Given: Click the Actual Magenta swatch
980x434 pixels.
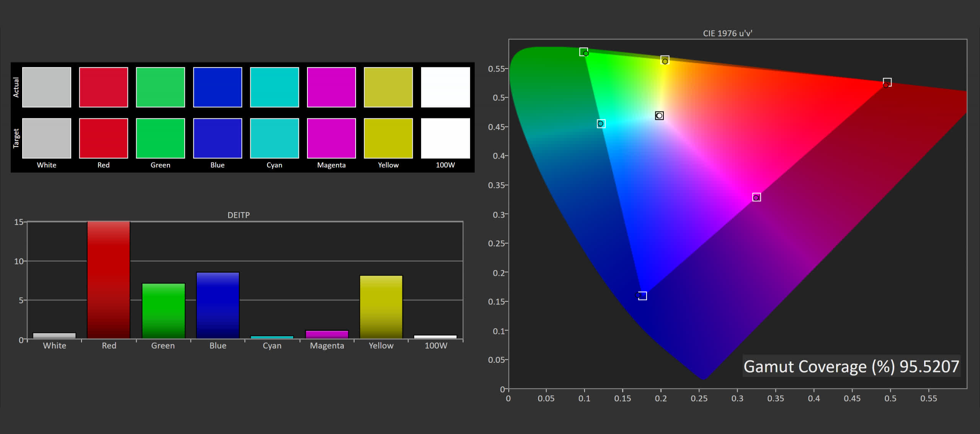Looking at the screenshot, I should (x=331, y=87).
